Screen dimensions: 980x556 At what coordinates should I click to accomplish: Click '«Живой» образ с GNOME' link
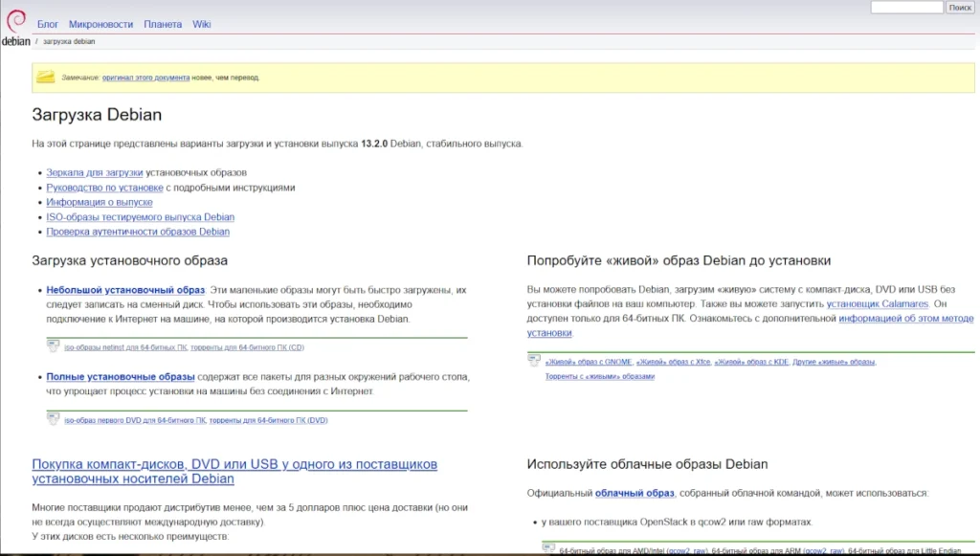pyautogui.click(x=589, y=362)
